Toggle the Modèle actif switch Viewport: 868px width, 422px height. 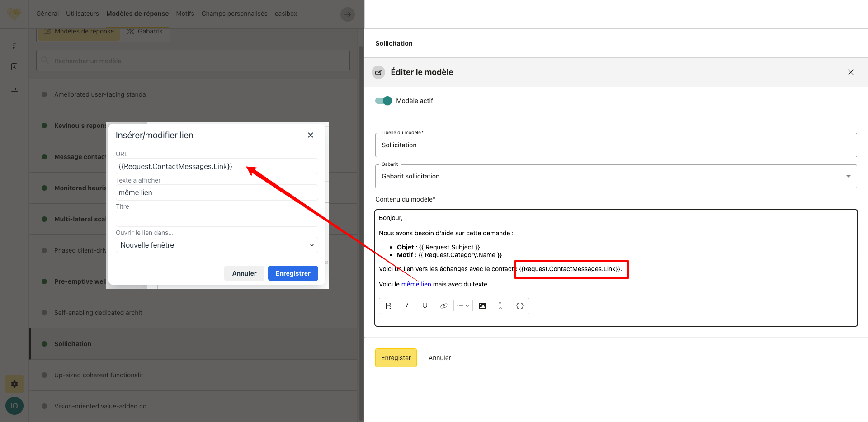383,101
